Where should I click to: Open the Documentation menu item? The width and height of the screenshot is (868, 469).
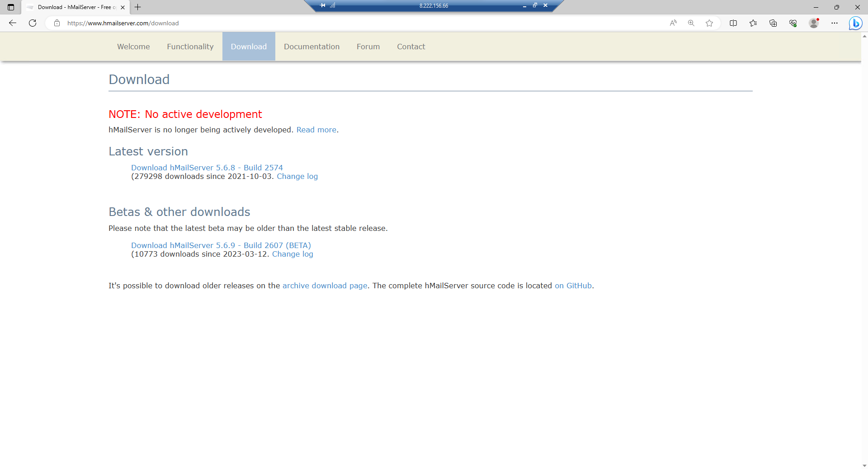point(311,47)
